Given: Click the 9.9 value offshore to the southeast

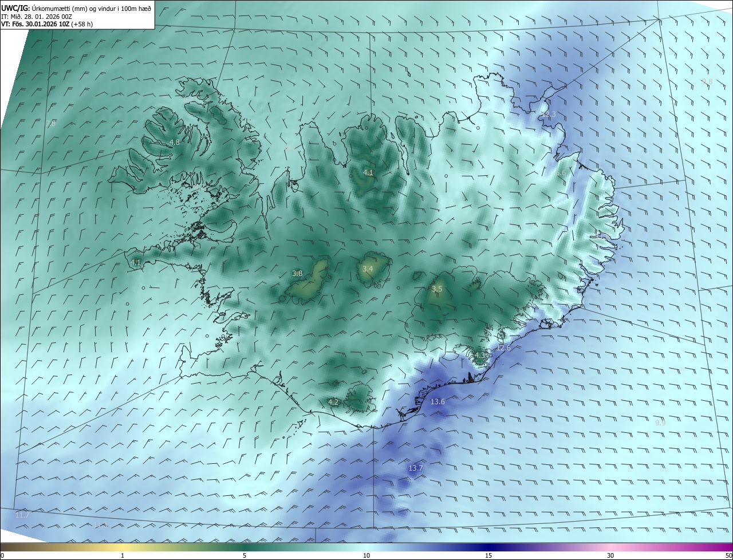Looking at the screenshot, I should (660, 422).
